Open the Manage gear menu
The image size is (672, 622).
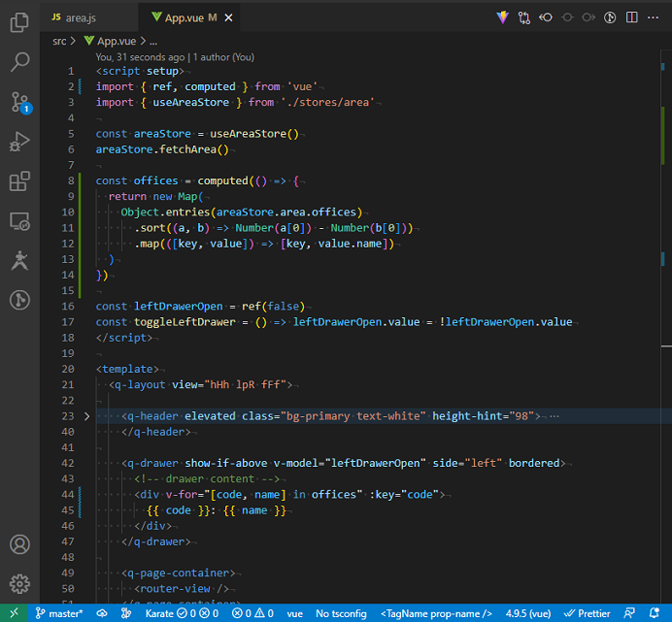pos(19,584)
